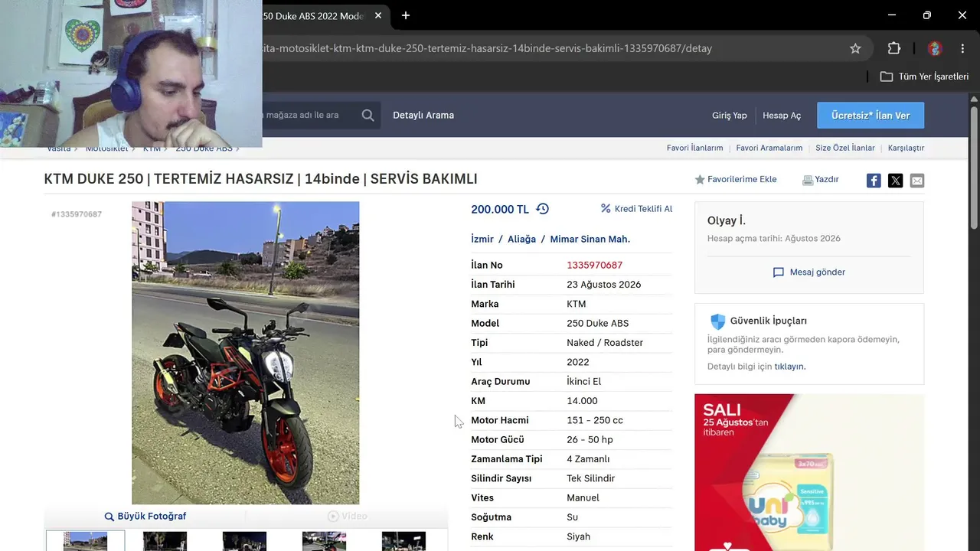
Task: Select the first photo thumbnail
Action: 85,541
